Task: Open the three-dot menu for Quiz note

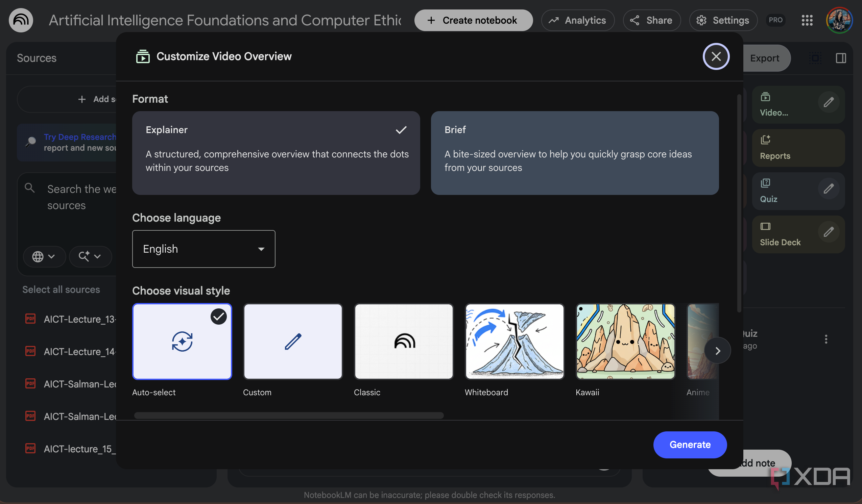Action: (826, 339)
